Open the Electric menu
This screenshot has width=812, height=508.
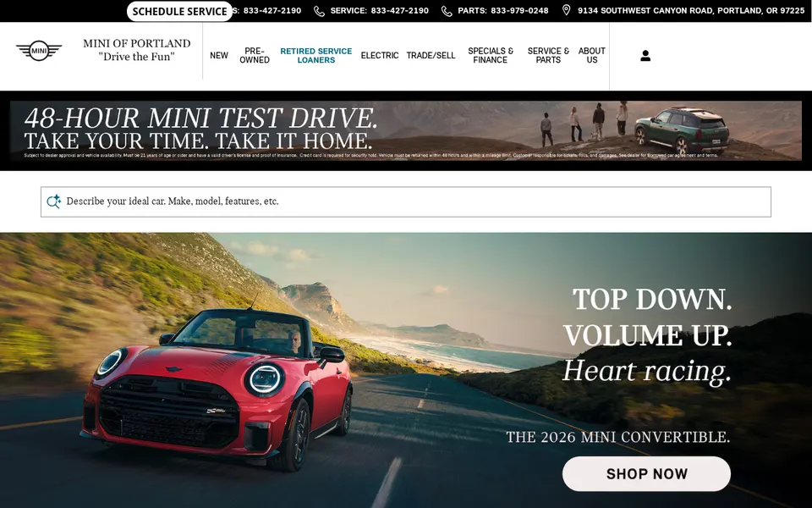tap(380, 56)
